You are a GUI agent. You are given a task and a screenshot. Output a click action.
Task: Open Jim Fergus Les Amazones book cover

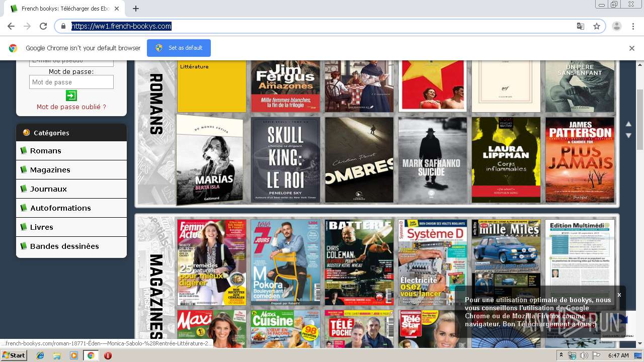click(285, 86)
